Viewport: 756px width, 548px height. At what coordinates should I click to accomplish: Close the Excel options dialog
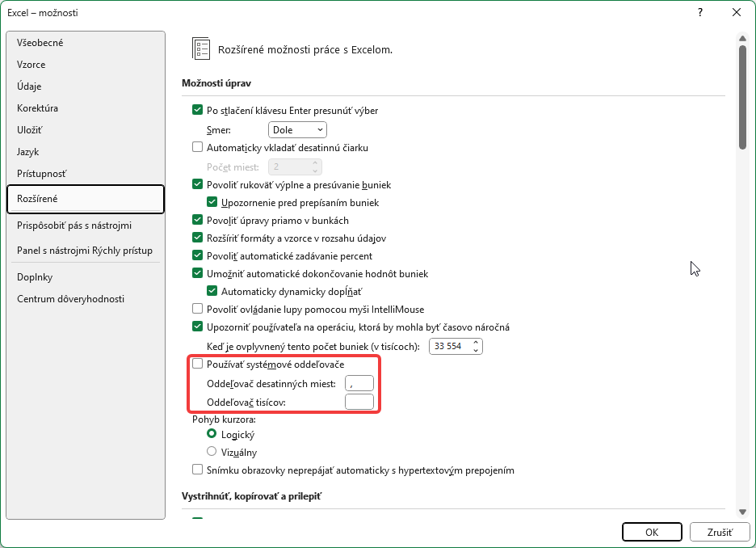click(737, 13)
